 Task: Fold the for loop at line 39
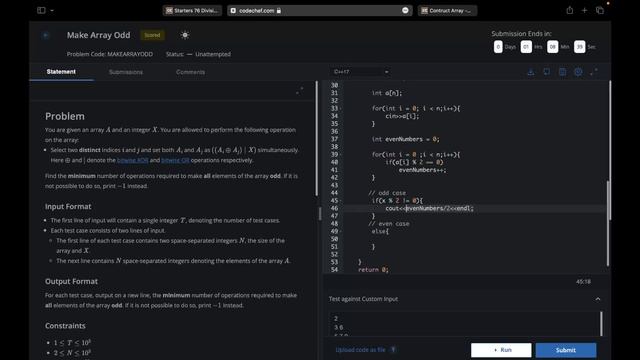[341, 155]
